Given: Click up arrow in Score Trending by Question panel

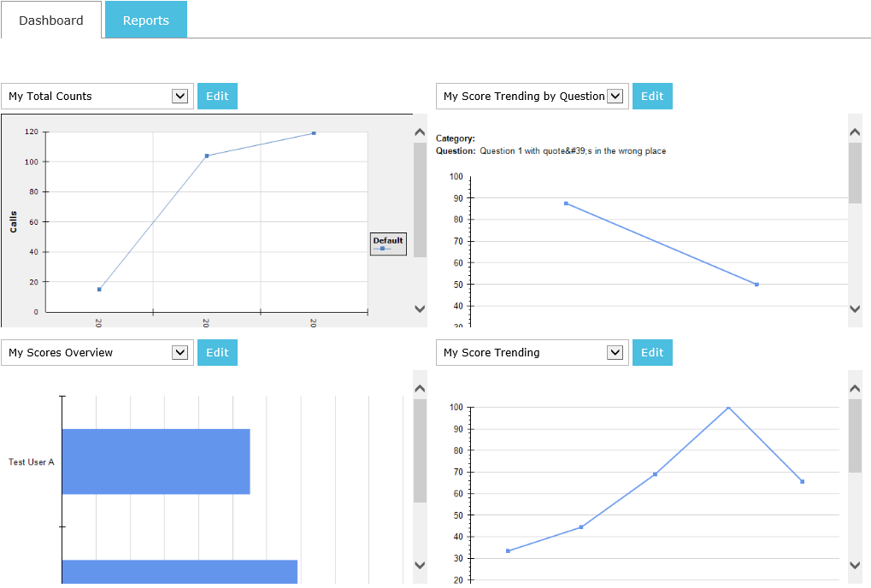Looking at the screenshot, I should [x=855, y=132].
